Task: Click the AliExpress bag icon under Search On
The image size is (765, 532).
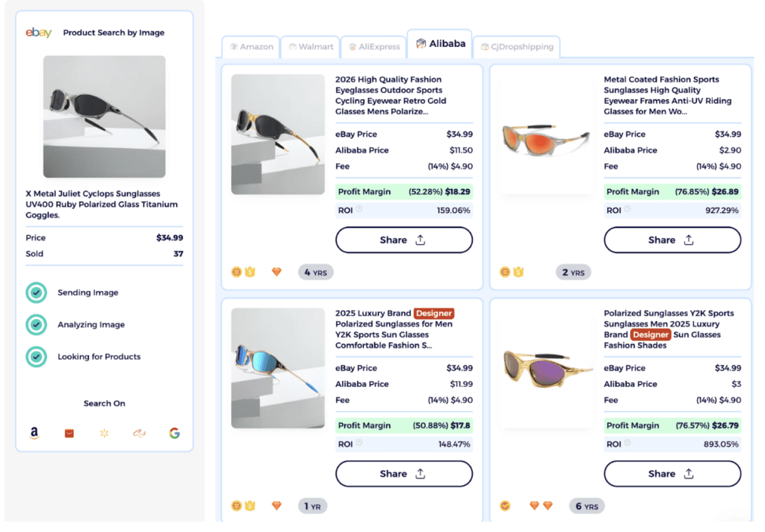Action: [69, 433]
